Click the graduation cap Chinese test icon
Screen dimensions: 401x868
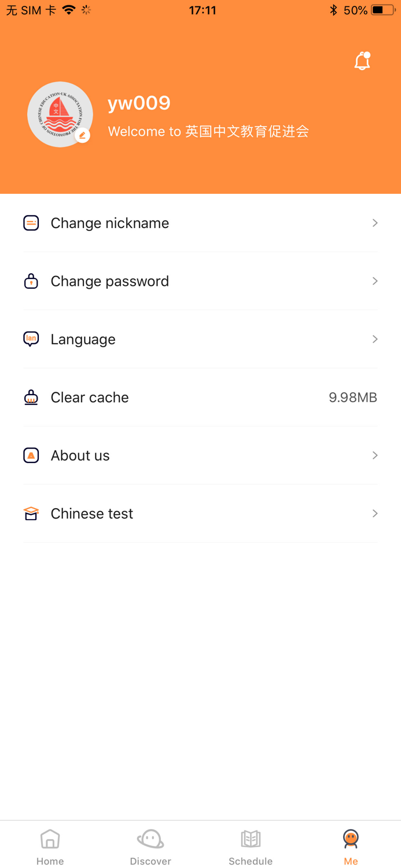coord(31,513)
